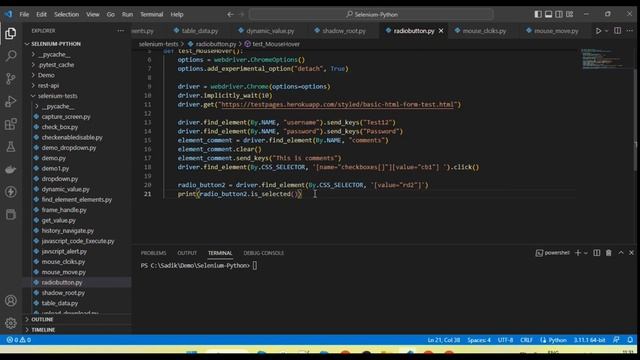Open editor More Actions ellipsis
Screen dimensions: 640x360
[630, 31]
